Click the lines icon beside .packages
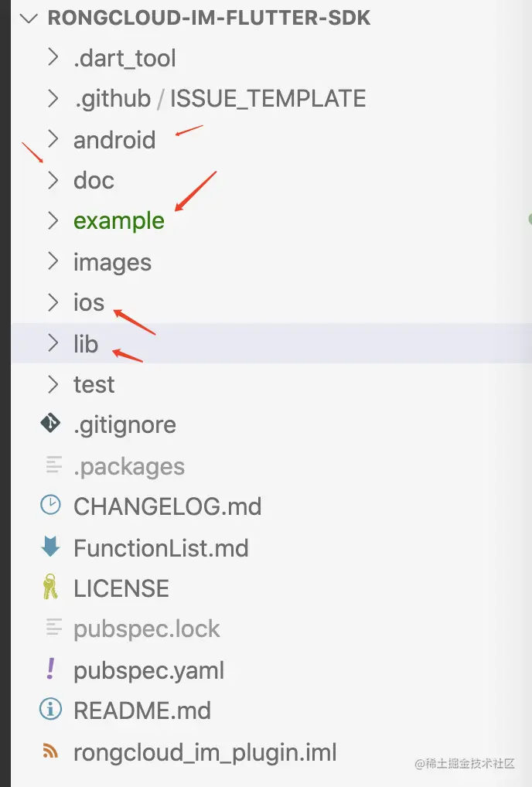Viewport: 532px width, 787px height. tap(53, 465)
